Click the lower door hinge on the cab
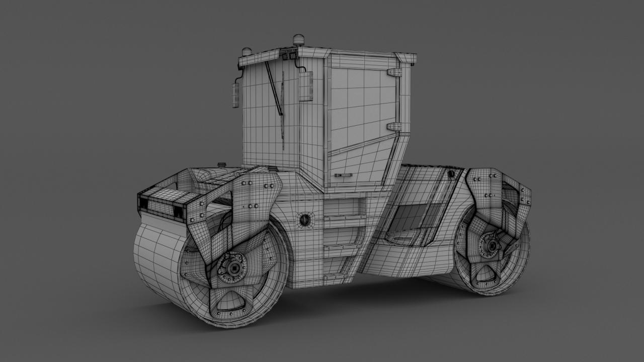 pyautogui.click(x=394, y=127)
